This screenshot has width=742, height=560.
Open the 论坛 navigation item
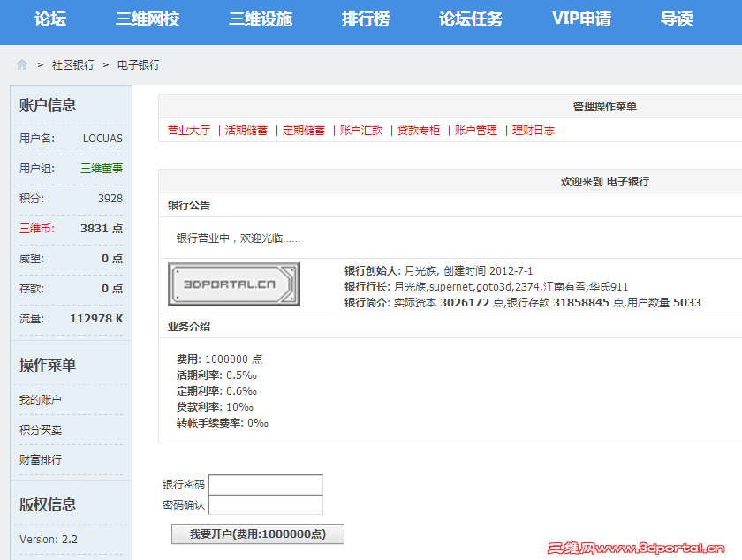[x=50, y=19]
